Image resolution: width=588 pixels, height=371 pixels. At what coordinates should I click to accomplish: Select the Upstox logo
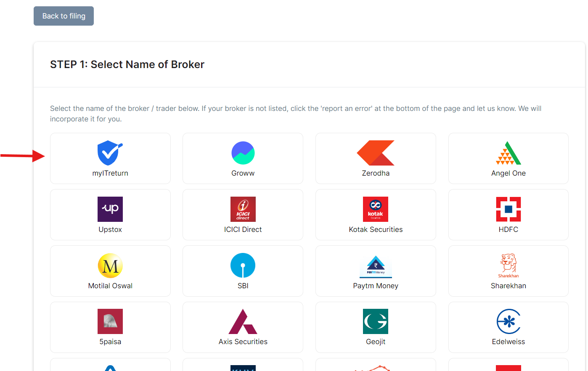pos(110,209)
